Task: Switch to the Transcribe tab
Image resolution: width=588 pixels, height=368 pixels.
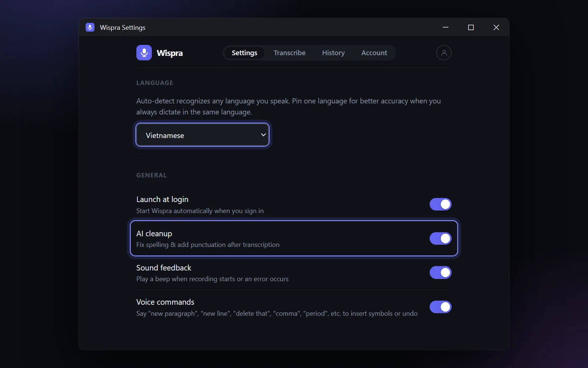Action: (290, 53)
